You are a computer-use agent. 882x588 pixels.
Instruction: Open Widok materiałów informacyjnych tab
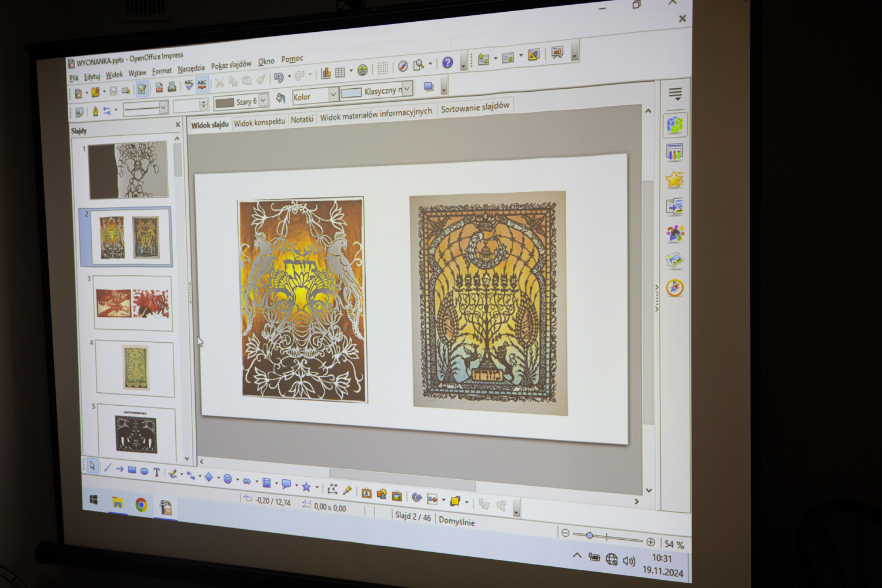[376, 114]
